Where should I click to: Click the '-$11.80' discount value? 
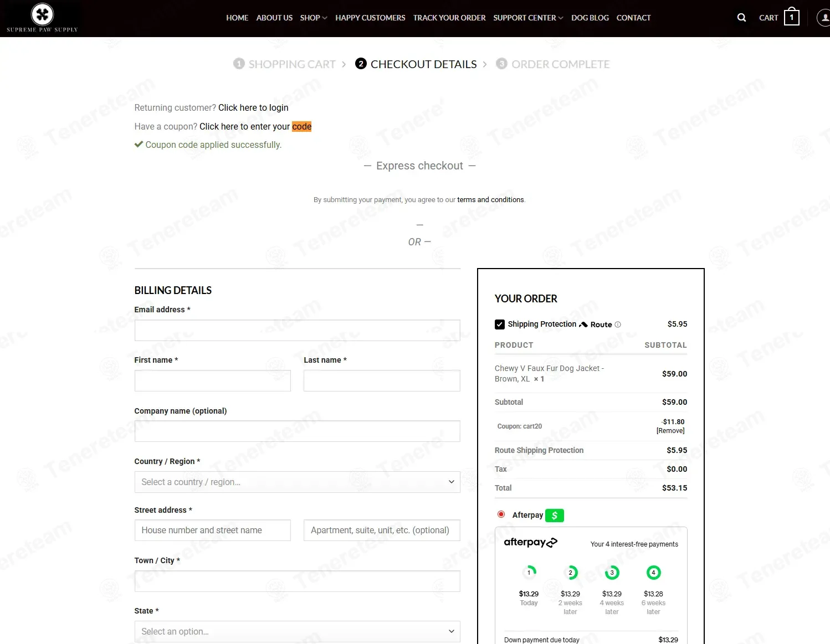pos(673,421)
